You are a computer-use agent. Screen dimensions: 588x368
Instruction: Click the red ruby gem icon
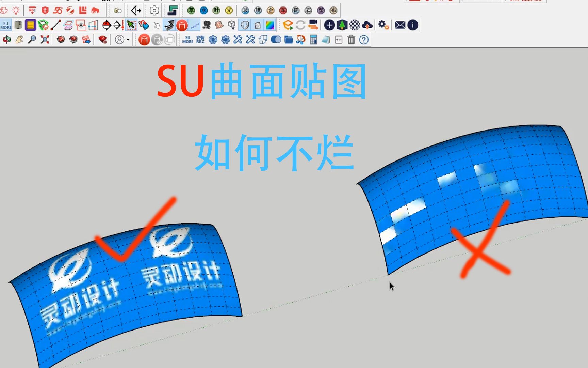click(102, 40)
